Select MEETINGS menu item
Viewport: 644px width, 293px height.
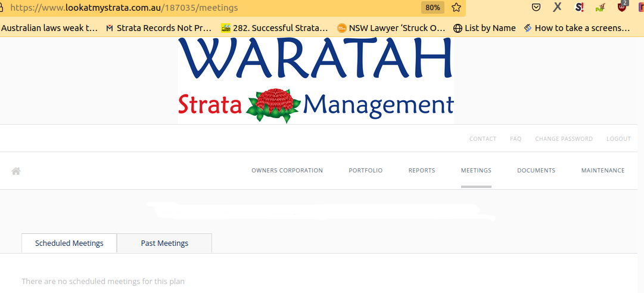tap(476, 170)
